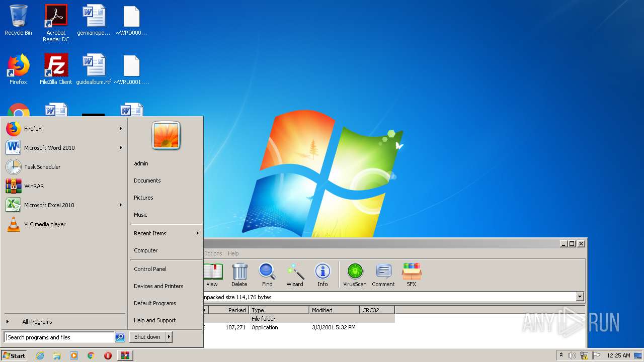Open the Find magnifier tool in WinRAR

(x=267, y=275)
